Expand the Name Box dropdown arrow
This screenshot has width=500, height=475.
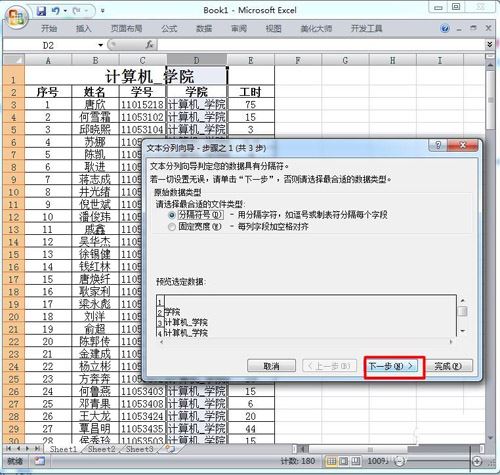(x=101, y=45)
